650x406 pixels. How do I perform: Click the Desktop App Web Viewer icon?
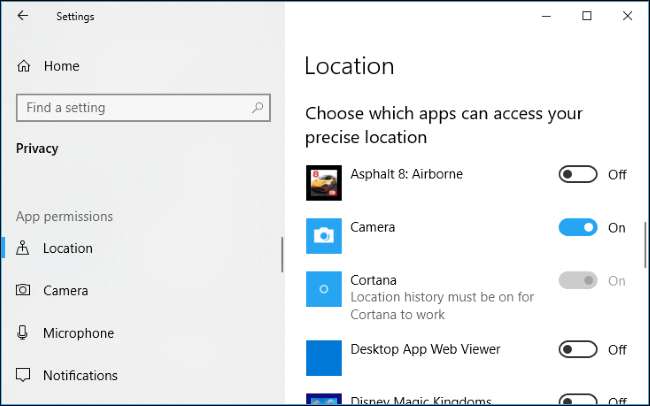pos(323,357)
